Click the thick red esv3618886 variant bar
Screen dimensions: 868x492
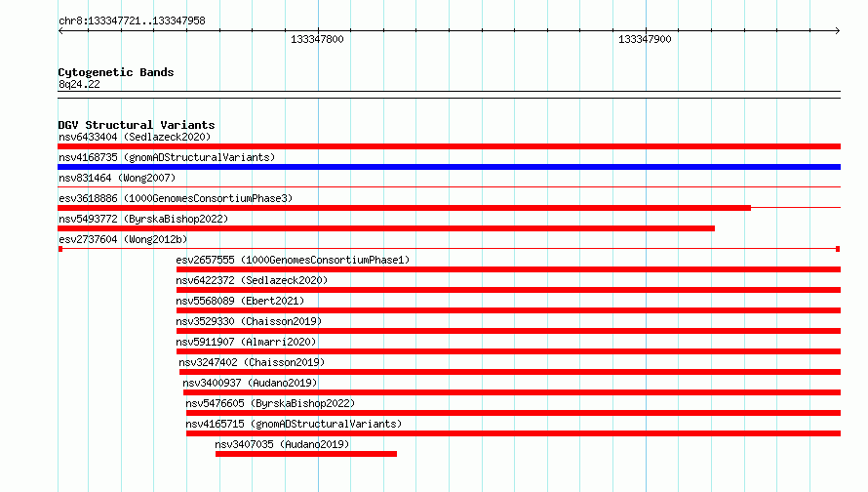[404, 208]
